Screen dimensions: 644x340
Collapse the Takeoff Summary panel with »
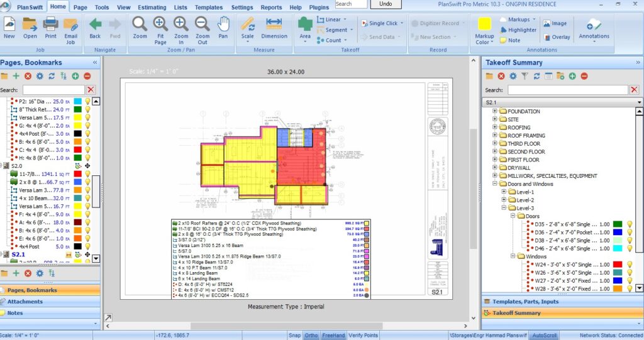pyautogui.click(x=638, y=62)
